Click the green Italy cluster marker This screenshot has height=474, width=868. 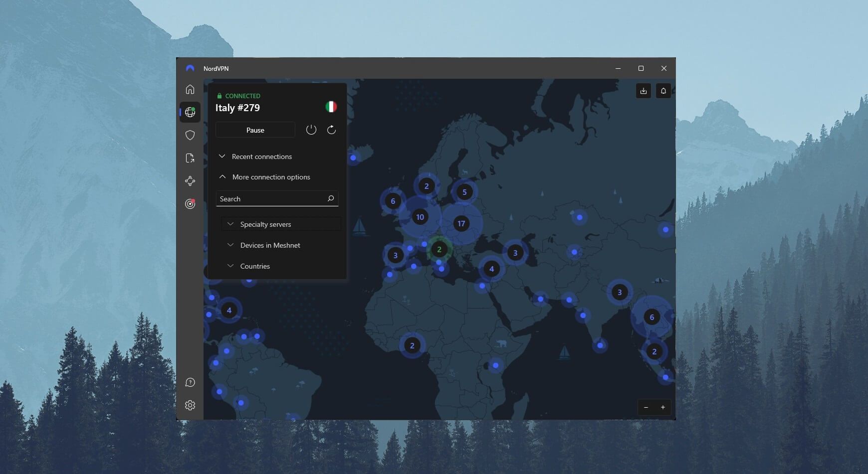click(x=439, y=249)
